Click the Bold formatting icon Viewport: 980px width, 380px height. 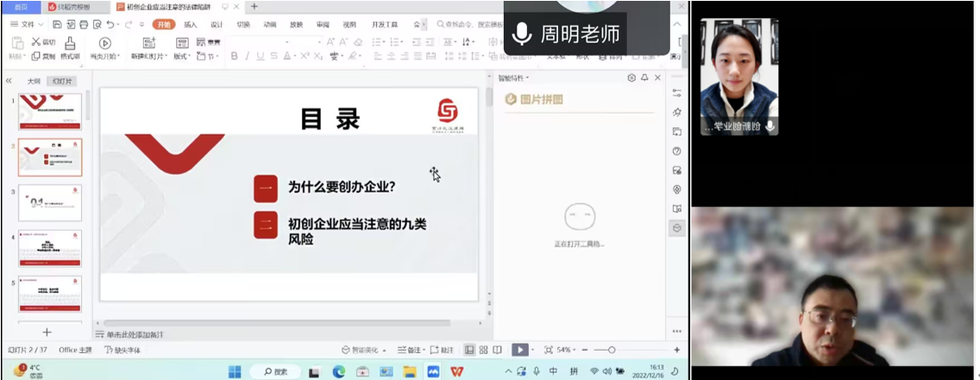[x=234, y=56]
